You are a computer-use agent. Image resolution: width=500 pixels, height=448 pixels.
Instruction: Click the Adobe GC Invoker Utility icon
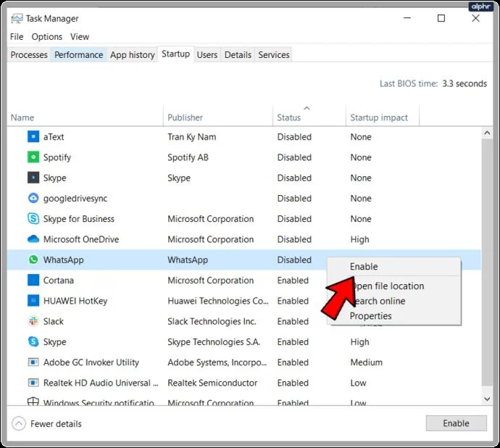point(33,362)
